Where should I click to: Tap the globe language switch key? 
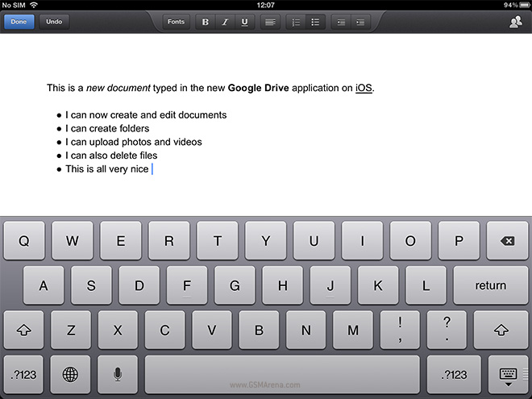pyautogui.click(x=70, y=374)
